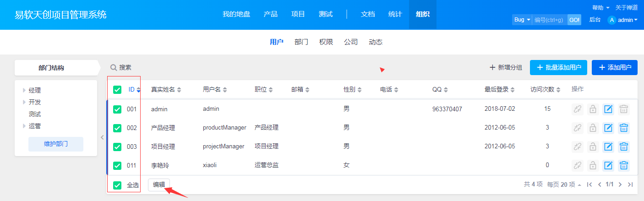
Task: Uncheck the checkbox for user 011
Action: pos(117,166)
